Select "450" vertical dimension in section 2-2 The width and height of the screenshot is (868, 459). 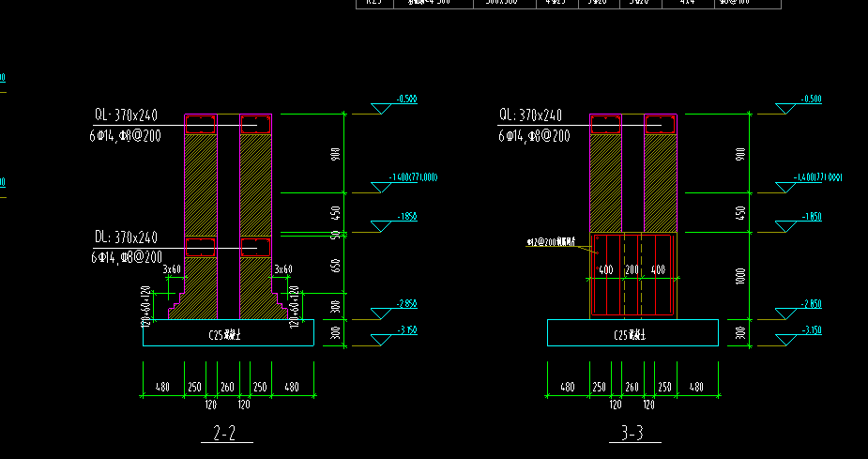(335, 213)
